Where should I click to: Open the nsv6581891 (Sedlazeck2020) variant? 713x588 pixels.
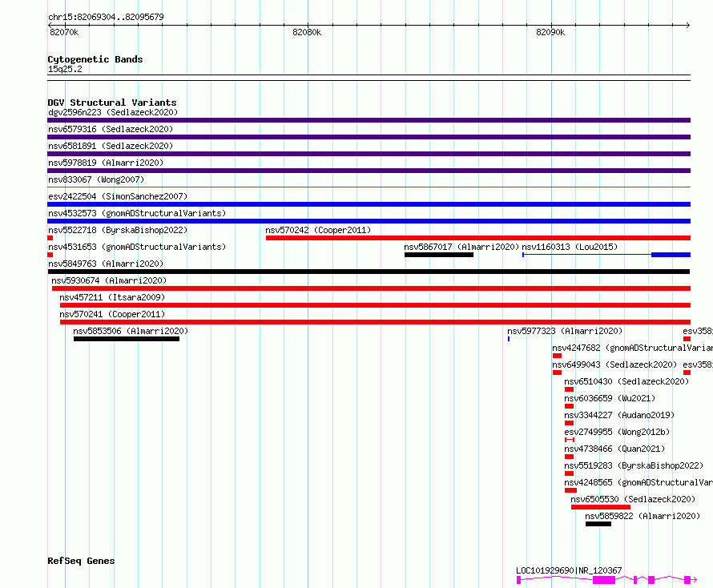tap(111, 146)
